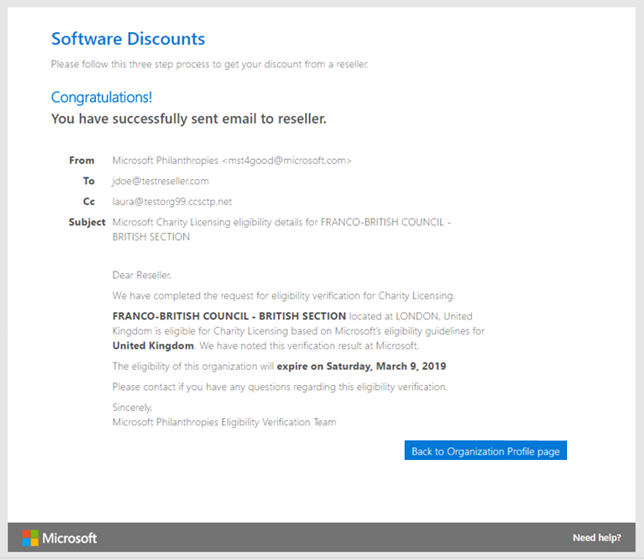The image size is (644, 560).
Task: Click the From field label
Action: click(82, 160)
